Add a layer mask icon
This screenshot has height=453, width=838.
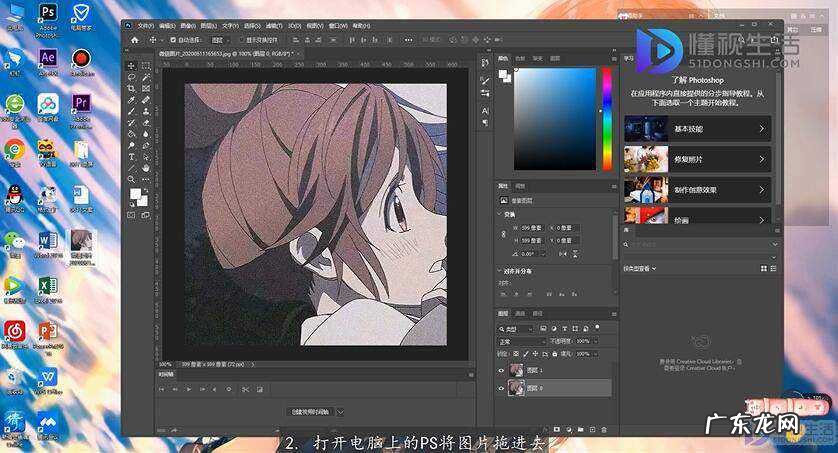point(556,429)
